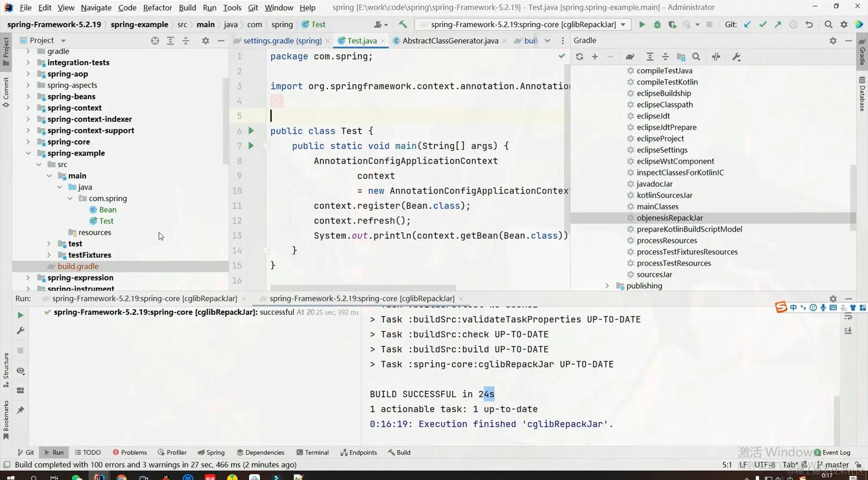
Task: Select javadocJar Gradle task
Action: coord(654,184)
